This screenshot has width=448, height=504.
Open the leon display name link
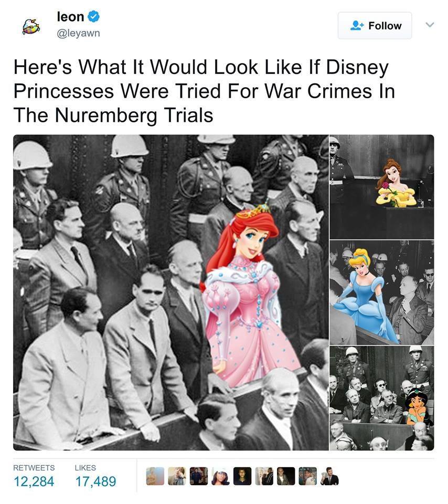click(70, 17)
